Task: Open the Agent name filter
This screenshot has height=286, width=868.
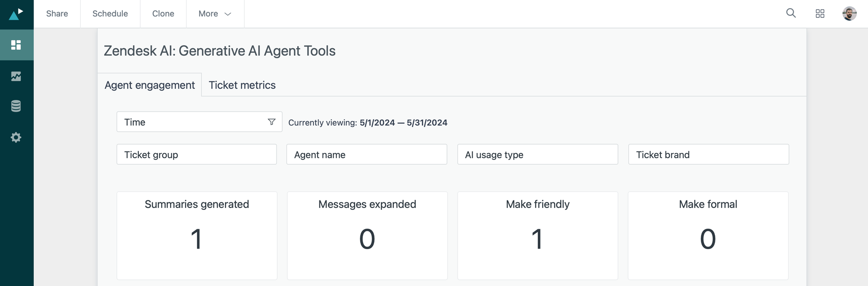Action: pos(367,155)
